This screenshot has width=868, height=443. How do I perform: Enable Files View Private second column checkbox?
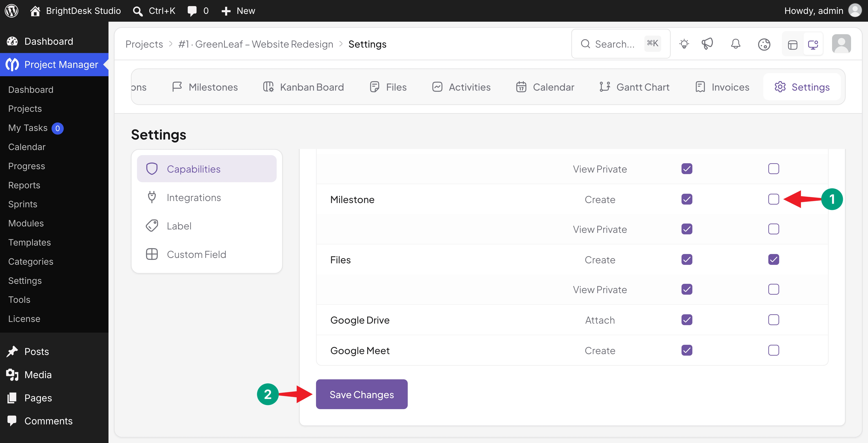(774, 290)
